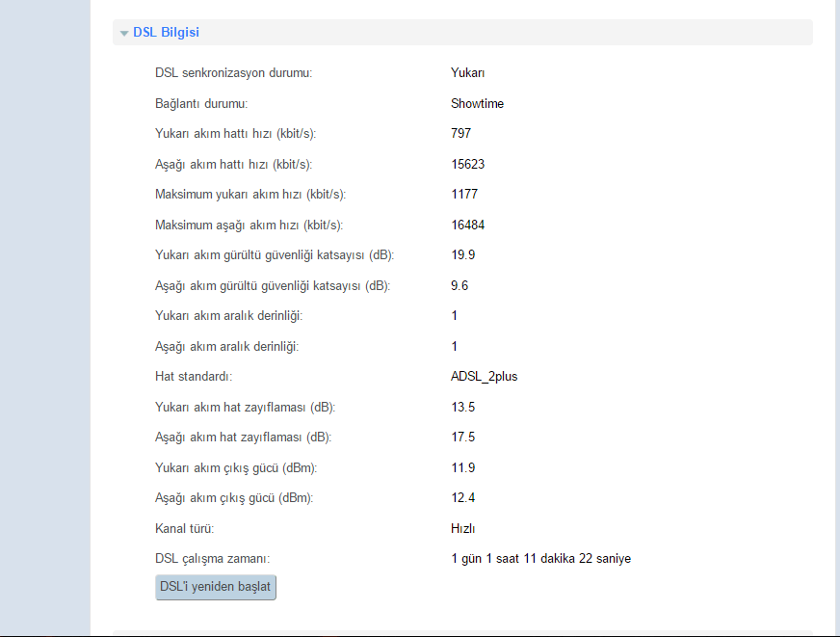This screenshot has height=637, width=840.
Task: Select upstream line rate value 797
Action: [461, 133]
